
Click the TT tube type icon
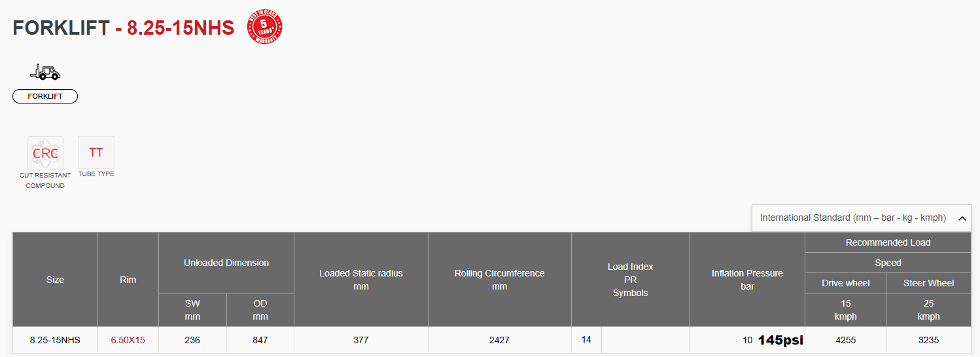click(x=96, y=153)
